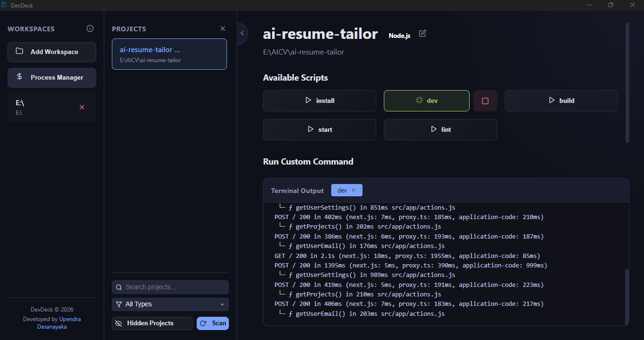
Task: Toggle Hidden Projects visibility
Action: [152, 323]
